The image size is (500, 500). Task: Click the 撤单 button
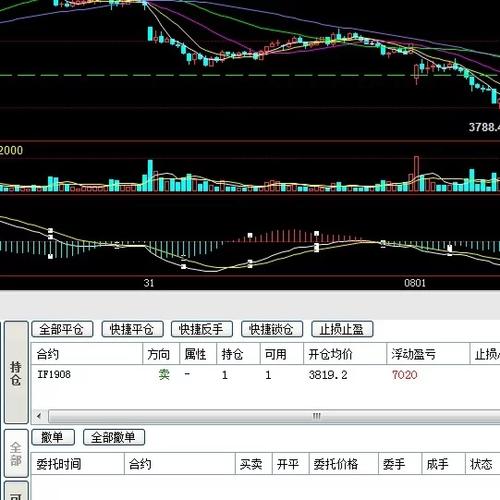(x=53, y=437)
